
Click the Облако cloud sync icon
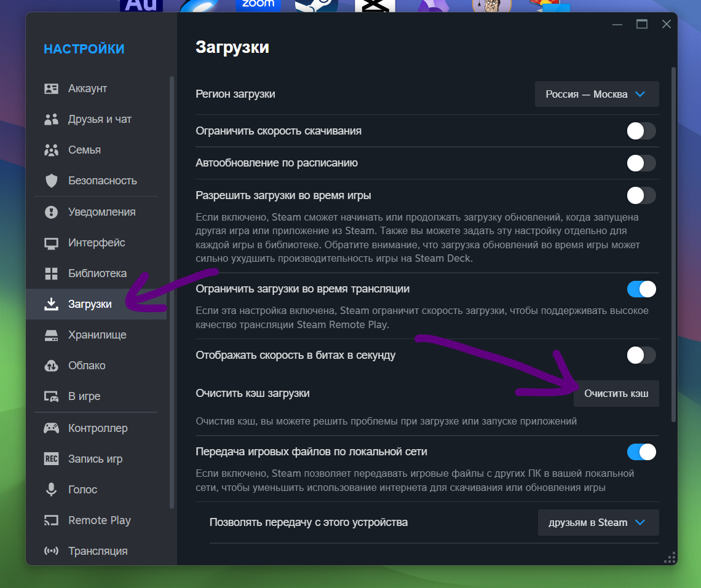click(x=52, y=366)
